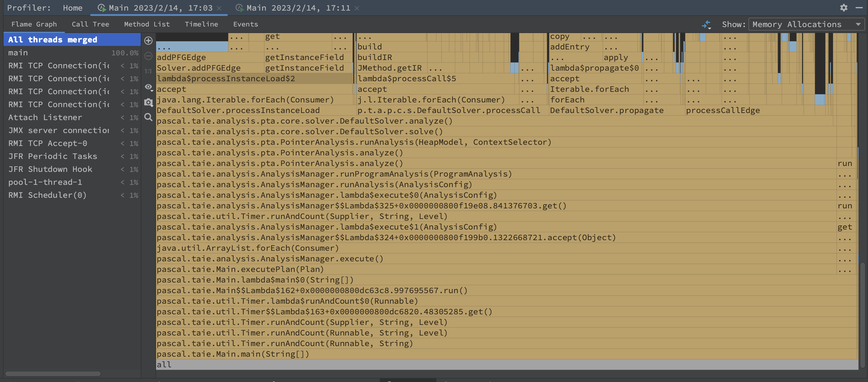868x382 pixels.
Task: Click the collapse-arrows icon next to Show
Action: (706, 24)
